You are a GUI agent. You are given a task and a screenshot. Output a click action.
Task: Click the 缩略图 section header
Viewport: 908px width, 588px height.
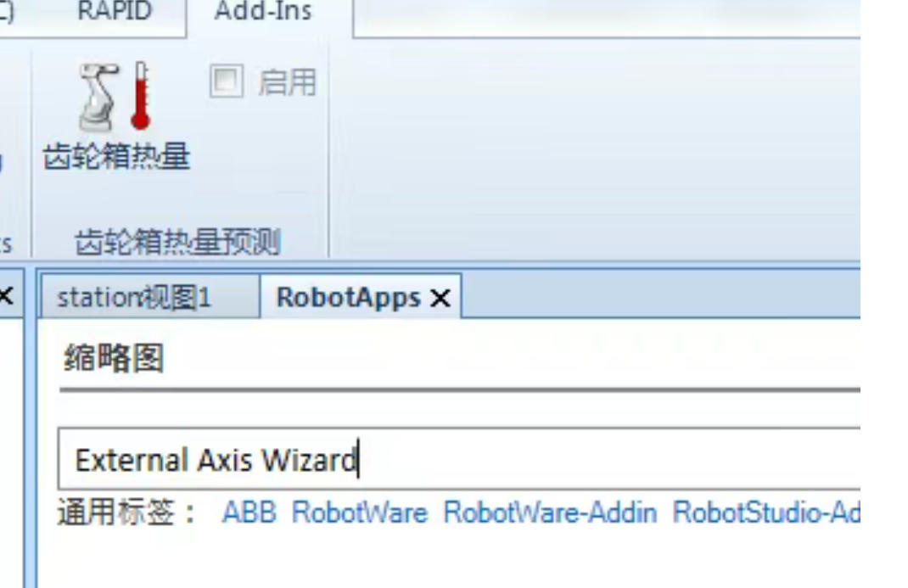(114, 358)
